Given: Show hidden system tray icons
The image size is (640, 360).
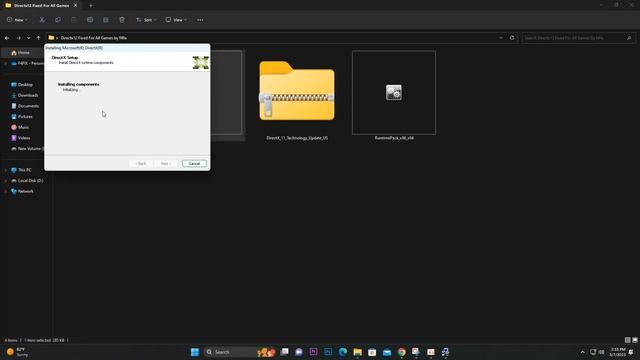Looking at the screenshot, I should pos(582,352).
